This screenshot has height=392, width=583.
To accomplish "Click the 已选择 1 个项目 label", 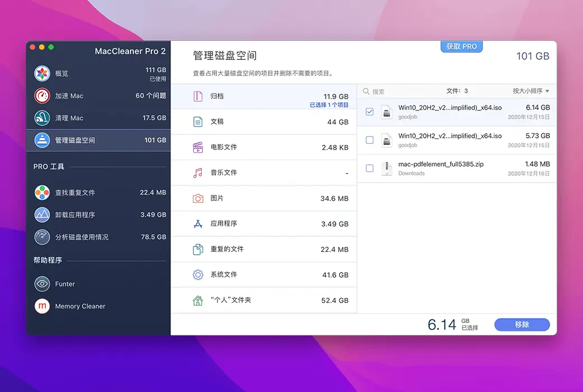I will pyautogui.click(x=329, y=105).
